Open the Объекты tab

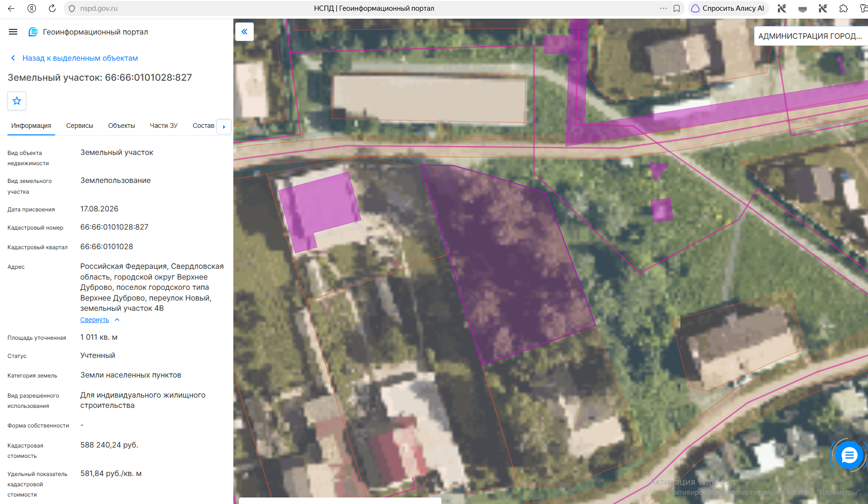[x=121, y=126]
